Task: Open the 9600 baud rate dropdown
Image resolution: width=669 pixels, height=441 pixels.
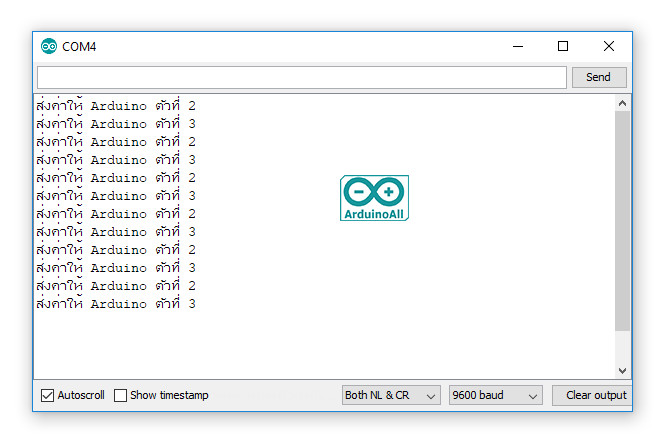Action: tap(495, 395)
